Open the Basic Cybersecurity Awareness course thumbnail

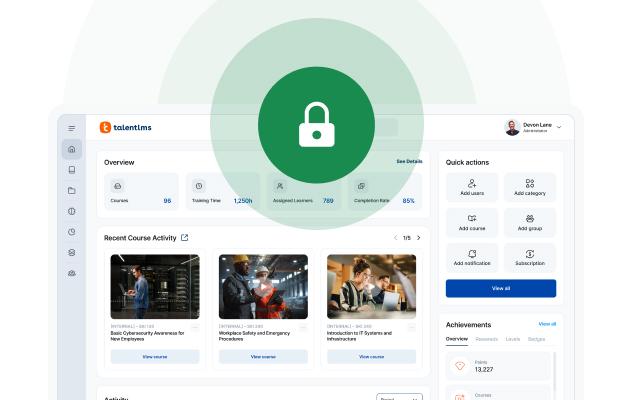(x=154, y=286)
